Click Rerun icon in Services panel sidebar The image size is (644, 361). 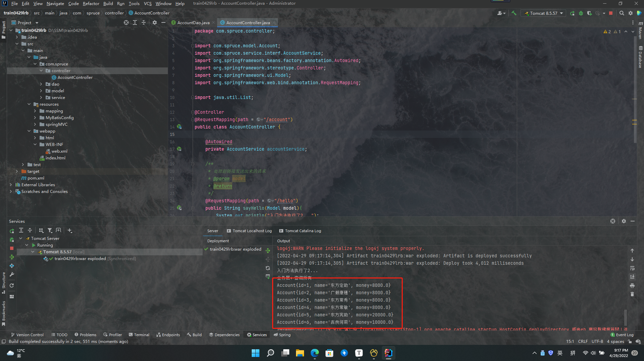tap(12, 231)
